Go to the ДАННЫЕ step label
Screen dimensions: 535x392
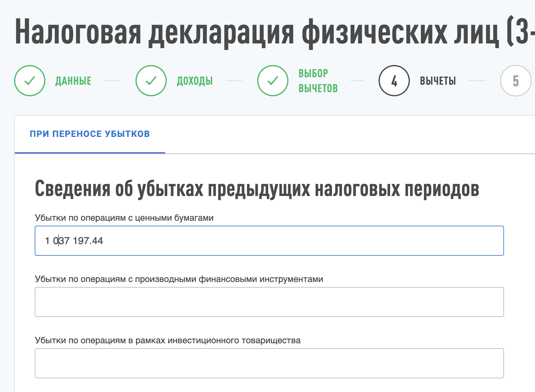point(73,81)
